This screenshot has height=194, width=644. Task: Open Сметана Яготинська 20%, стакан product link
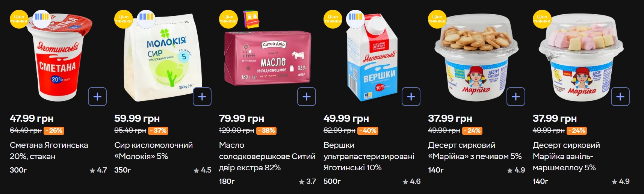tap(49, 150)
